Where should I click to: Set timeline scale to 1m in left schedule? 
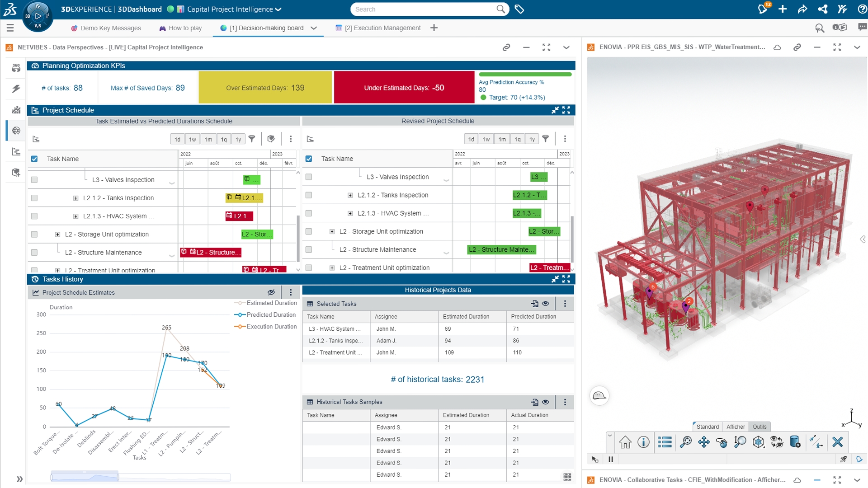point(208,139)
